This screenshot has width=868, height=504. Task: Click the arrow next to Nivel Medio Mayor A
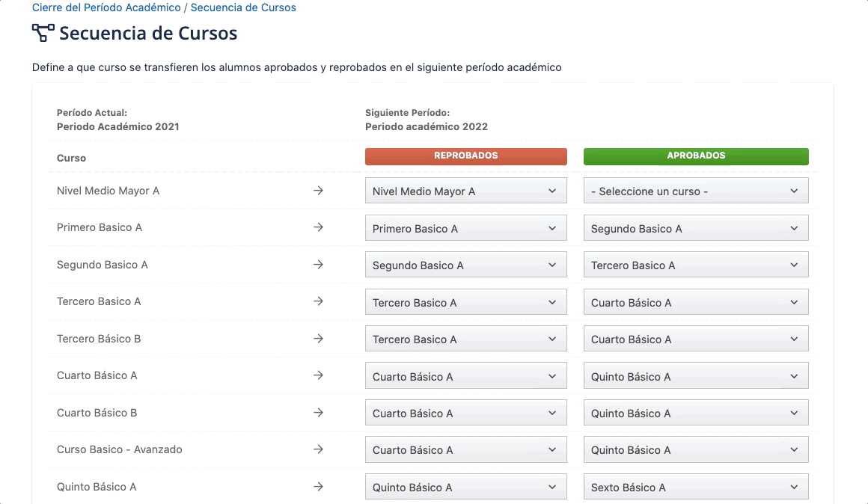point(319,191)
